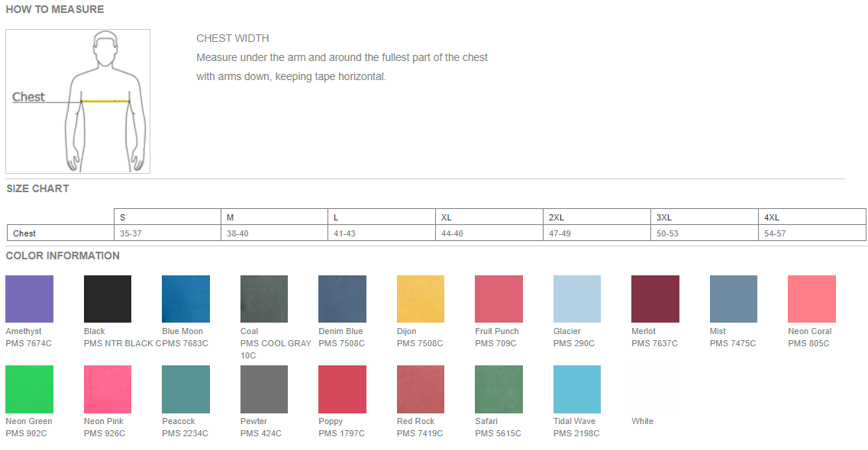
Task: Select the Coal color swatch
Action: tap(264, 299)
